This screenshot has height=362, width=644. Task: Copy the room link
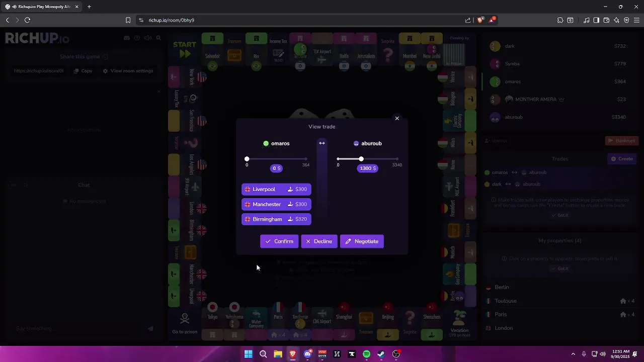[x=83, y=71]
